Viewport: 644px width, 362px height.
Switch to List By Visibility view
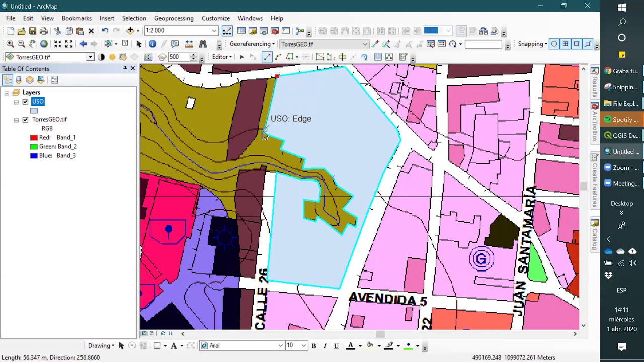point(30,80)
